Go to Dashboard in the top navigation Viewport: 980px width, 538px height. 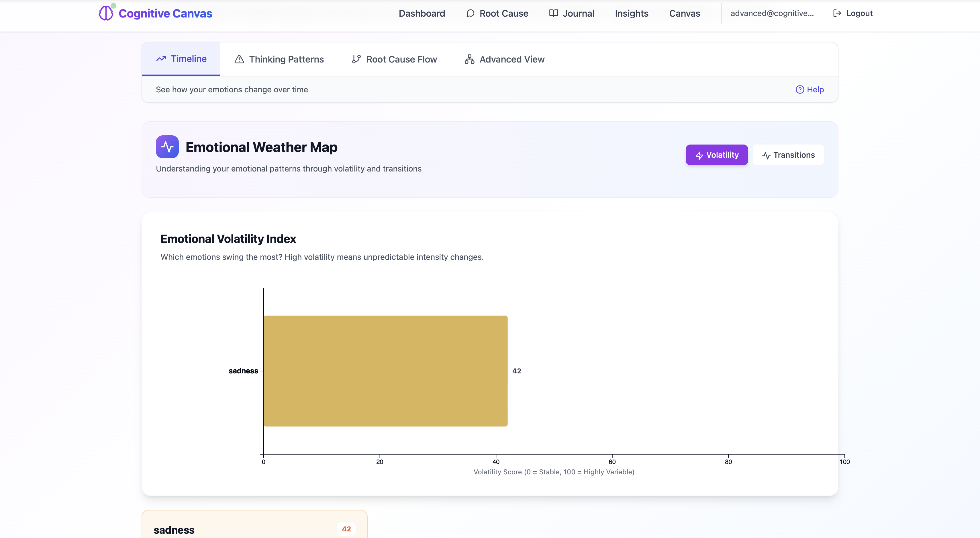422,13
